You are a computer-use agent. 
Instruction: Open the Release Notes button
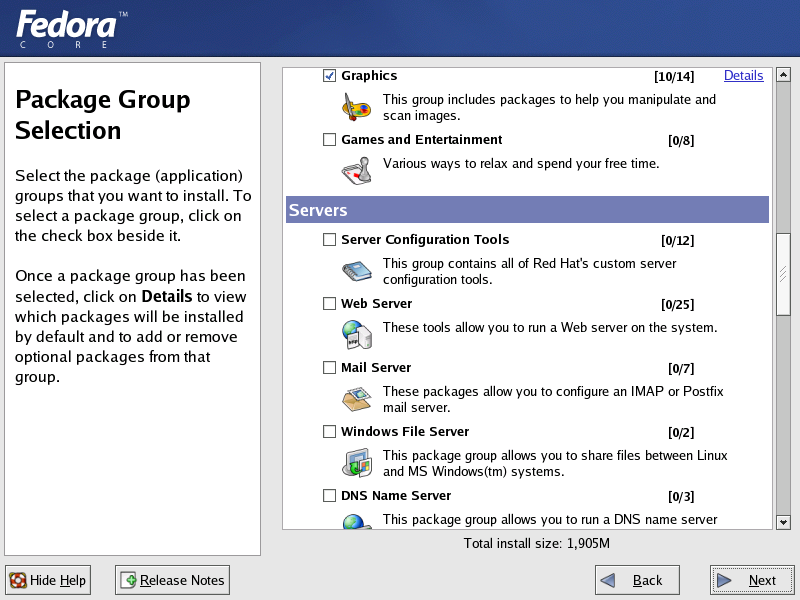pos(172,580)
